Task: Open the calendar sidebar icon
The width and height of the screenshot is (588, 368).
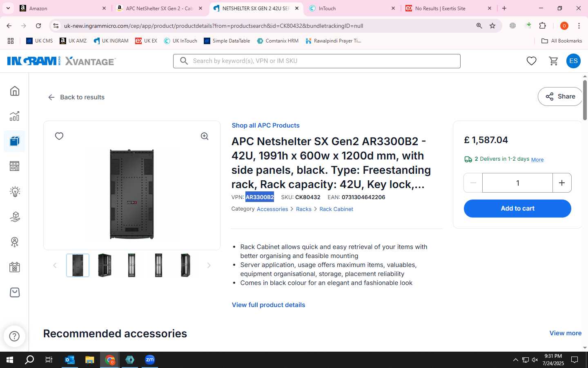Action: click(x=15, y=267)
